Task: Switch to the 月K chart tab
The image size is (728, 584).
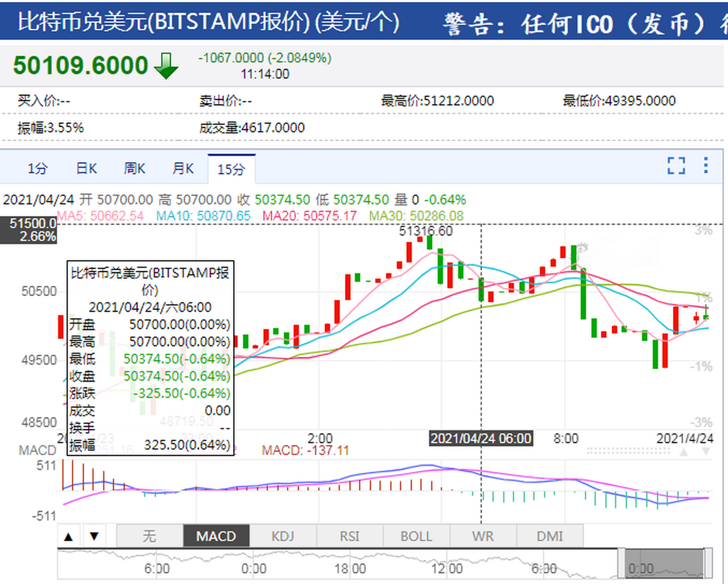Action: (x=183, y=169)
